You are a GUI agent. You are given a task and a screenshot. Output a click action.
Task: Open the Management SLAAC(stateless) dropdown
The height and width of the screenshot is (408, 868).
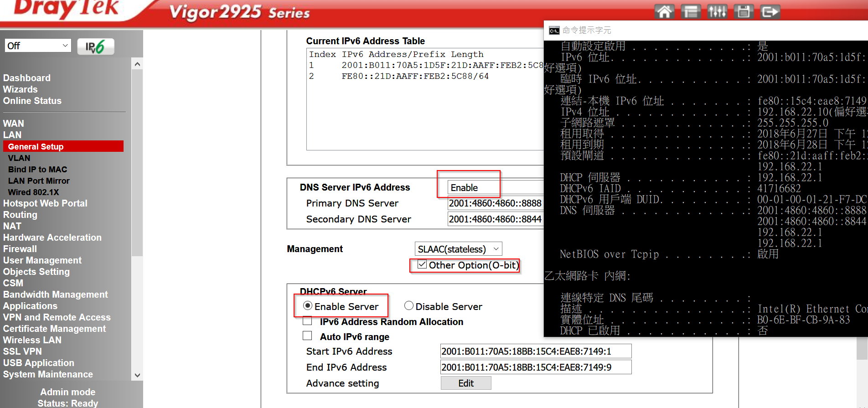click(458, 249)
